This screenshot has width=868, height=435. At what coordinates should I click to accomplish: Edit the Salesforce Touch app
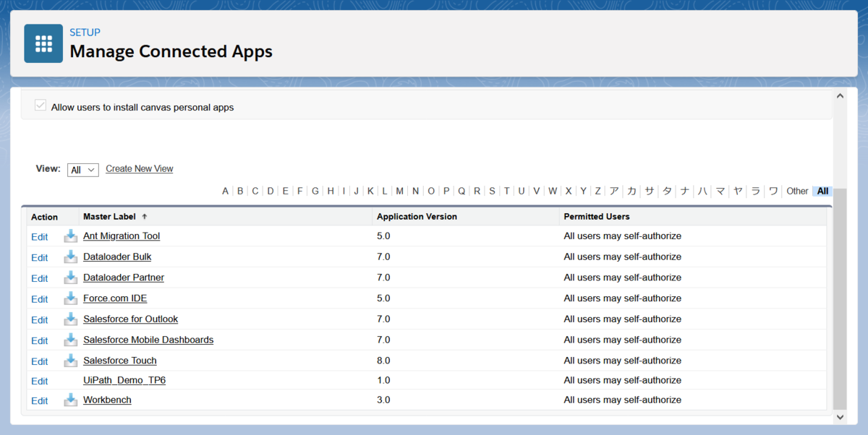pyautogui.click(x=39, y=362)
